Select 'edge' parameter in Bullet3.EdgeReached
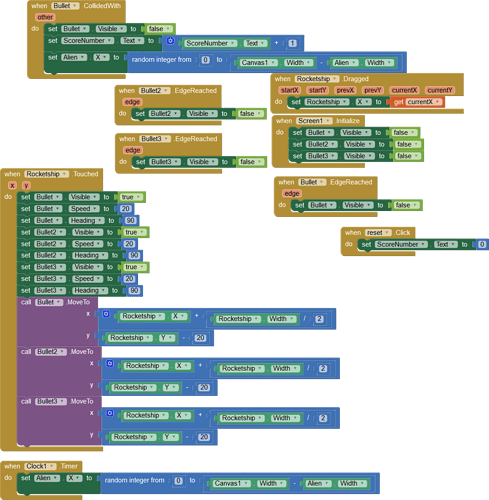 point(133,150)
